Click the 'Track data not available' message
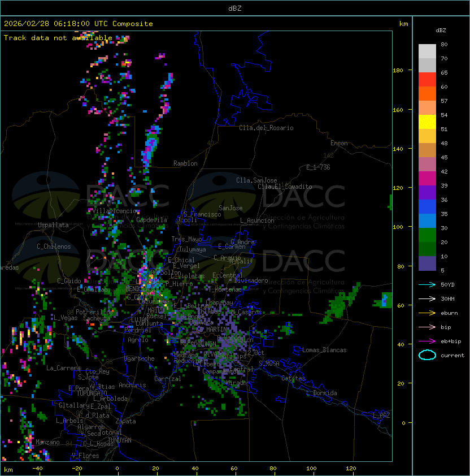The height and width of the screenshot is (476, 470). click(58, 38)
